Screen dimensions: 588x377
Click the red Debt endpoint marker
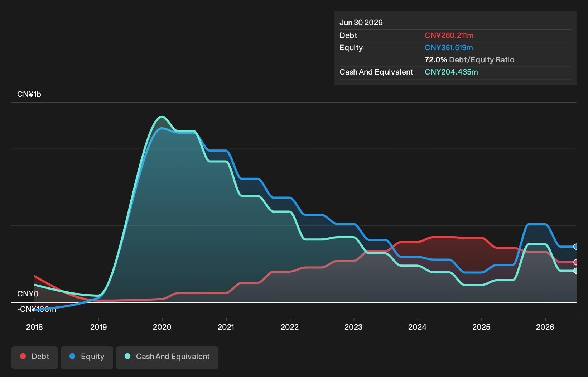(x=576, y=262)
